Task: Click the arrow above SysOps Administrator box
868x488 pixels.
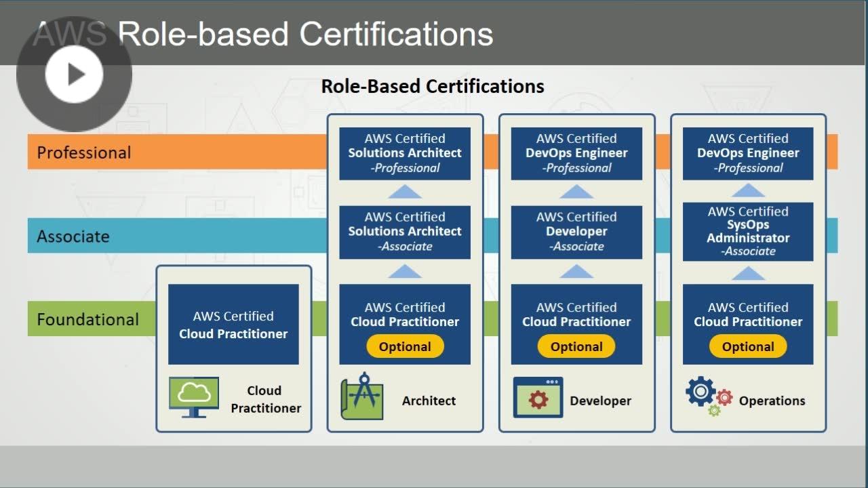Action: 748,190
